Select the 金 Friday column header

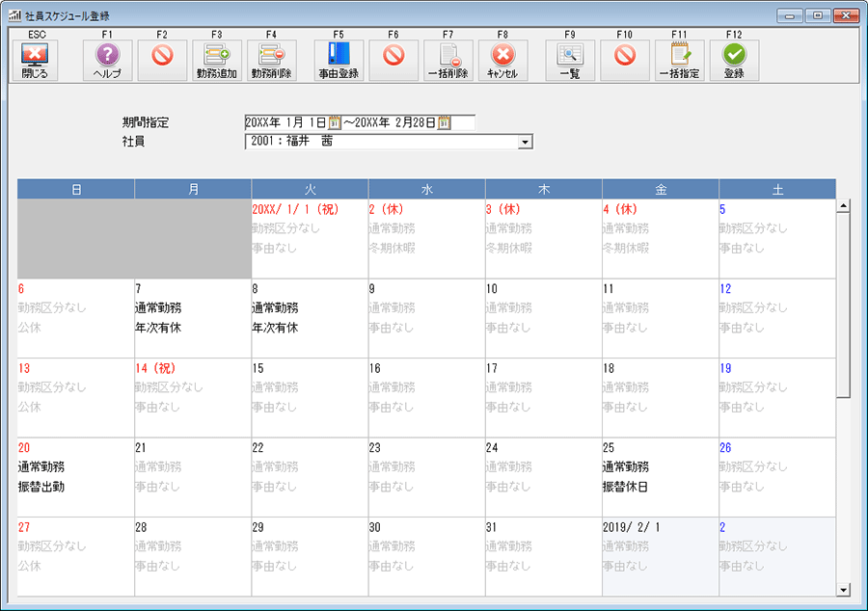click(x=661, y=189)
